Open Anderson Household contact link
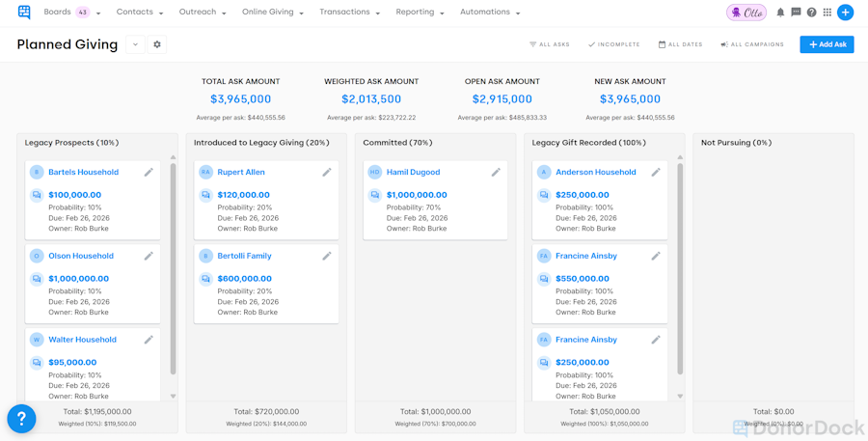This screenshot has width=868, height=441. [x=596, y=173]
